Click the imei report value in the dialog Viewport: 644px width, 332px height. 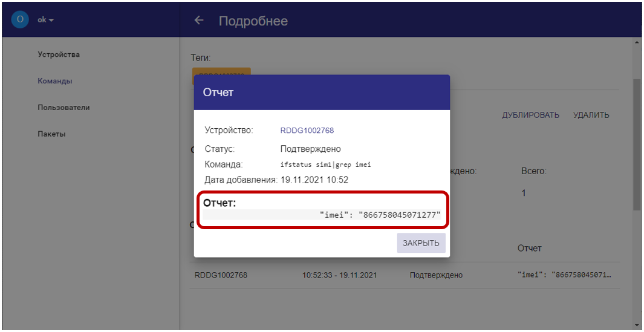point(380,214)
